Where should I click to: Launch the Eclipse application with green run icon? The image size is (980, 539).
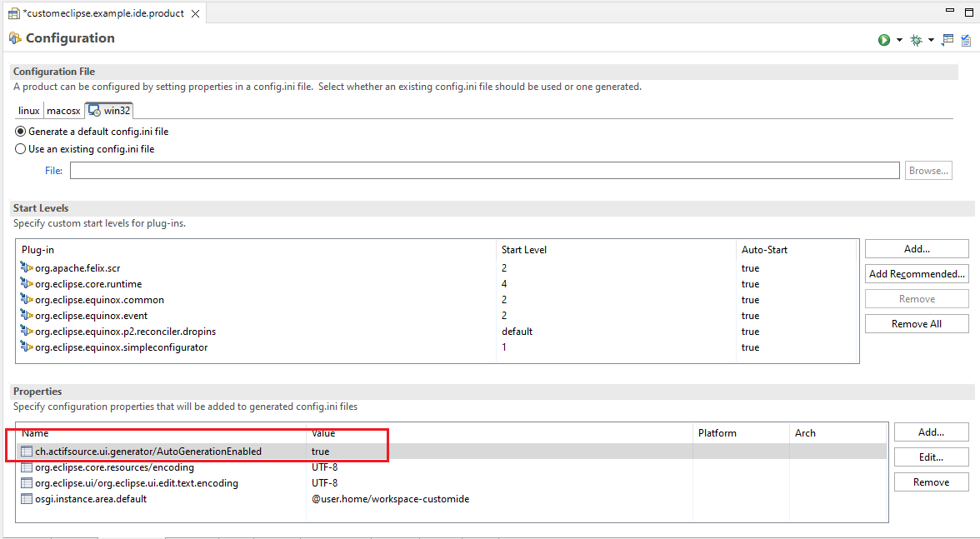click(x=883, y=40)
